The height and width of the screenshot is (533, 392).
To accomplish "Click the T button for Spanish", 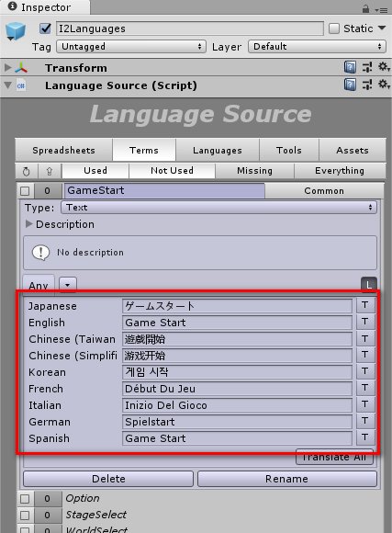I will pyautogui.click(x=365, y=437).
